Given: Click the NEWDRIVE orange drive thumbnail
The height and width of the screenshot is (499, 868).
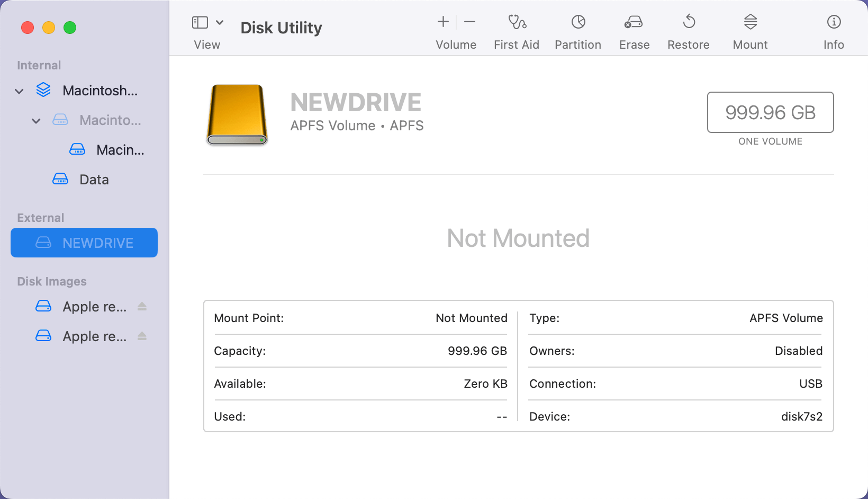Looking at the screenshot, I should click(237, 115).
